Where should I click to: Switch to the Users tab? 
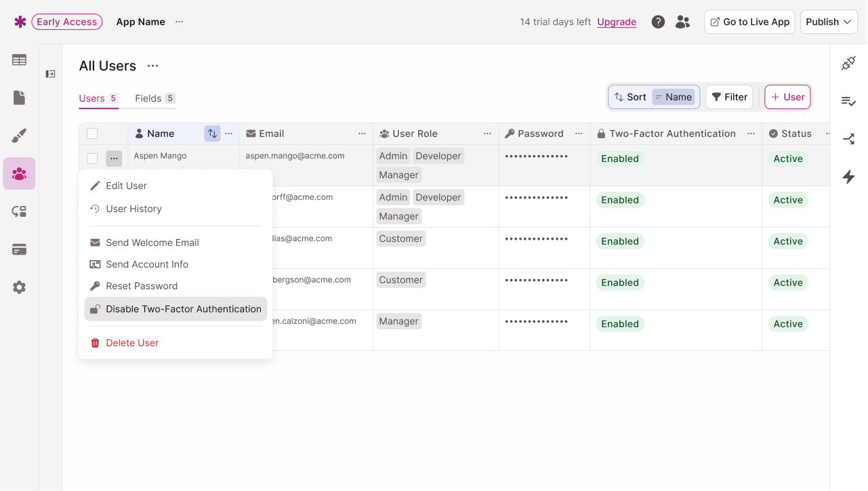98,98
